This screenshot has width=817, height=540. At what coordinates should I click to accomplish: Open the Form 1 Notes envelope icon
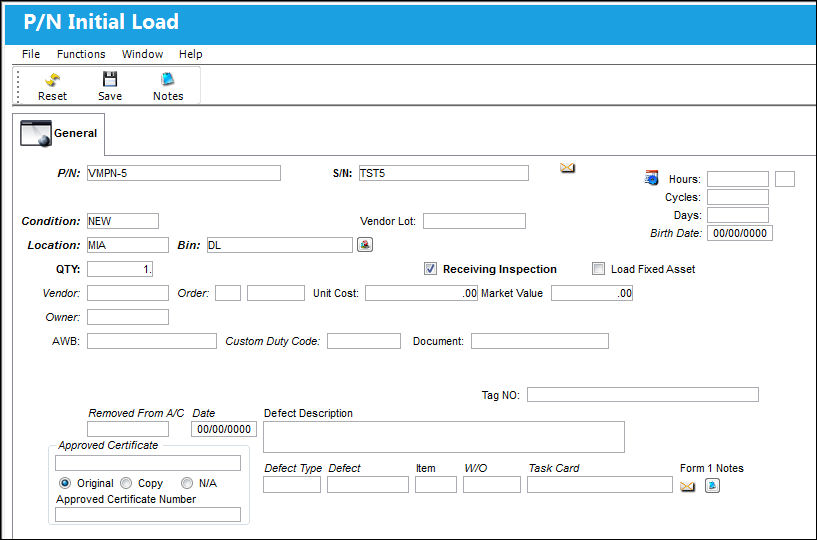pos(688,486)
